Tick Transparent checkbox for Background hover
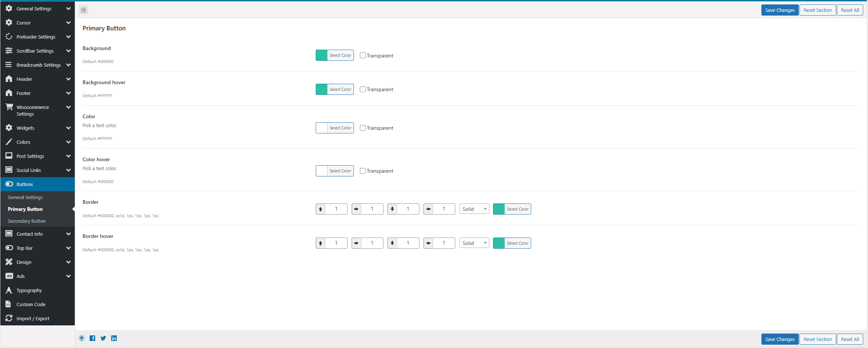 (363, 89)
